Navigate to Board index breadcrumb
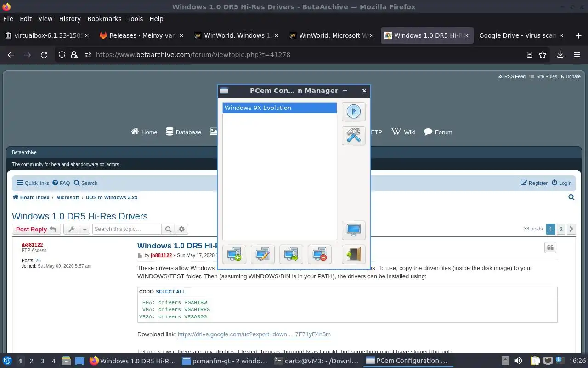This screenshot has width=588, height=368. pyautogui.click(x=31, y=197)
